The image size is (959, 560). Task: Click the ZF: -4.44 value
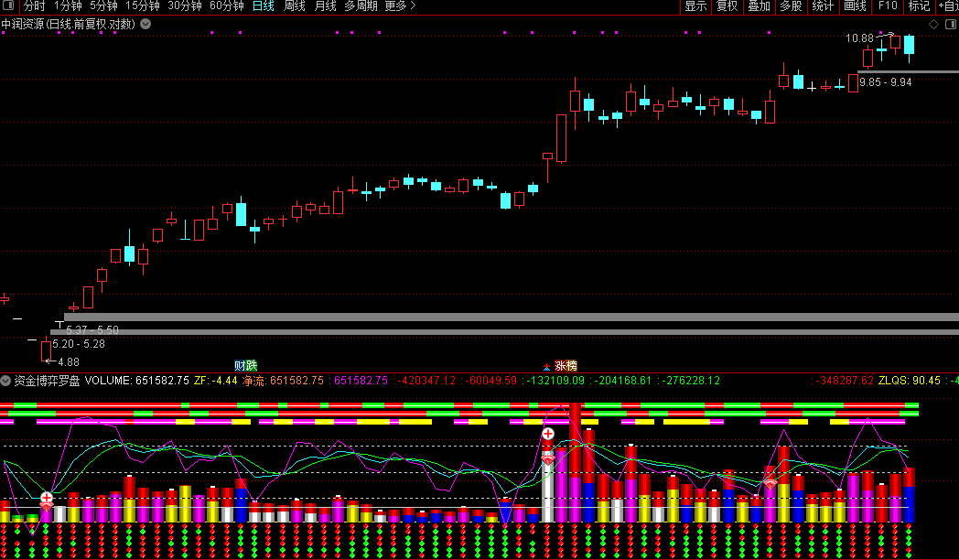tap(216, 381)
